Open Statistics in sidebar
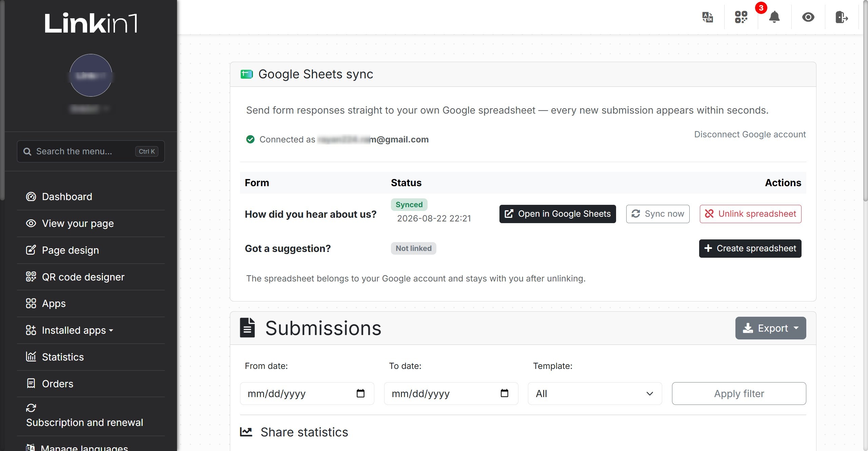Image resolution: width=868 pixels, height=451 pixels. pyautogui.click(x=91, y=357)
